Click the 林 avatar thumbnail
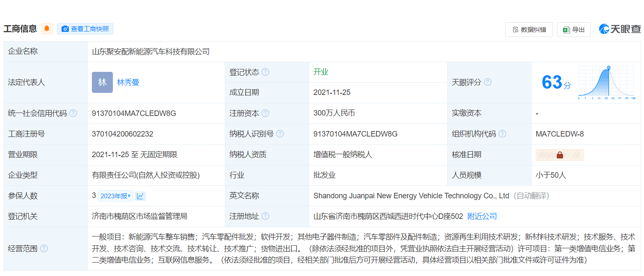This screenshot has height=276, width=644. pos(102,82)
